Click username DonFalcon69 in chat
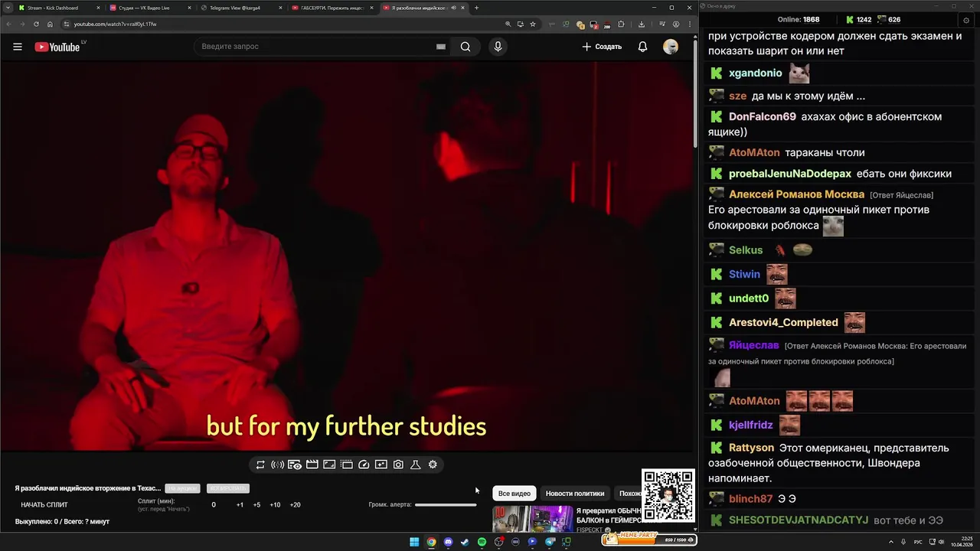 [x=763, y=117]
